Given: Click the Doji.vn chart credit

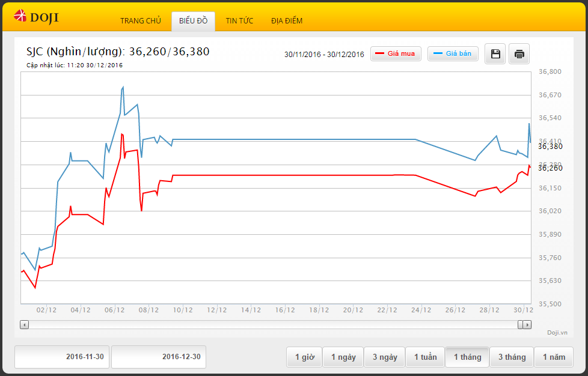Looking at the screenshot, I should pyautogui.click(x=557, y=333).
